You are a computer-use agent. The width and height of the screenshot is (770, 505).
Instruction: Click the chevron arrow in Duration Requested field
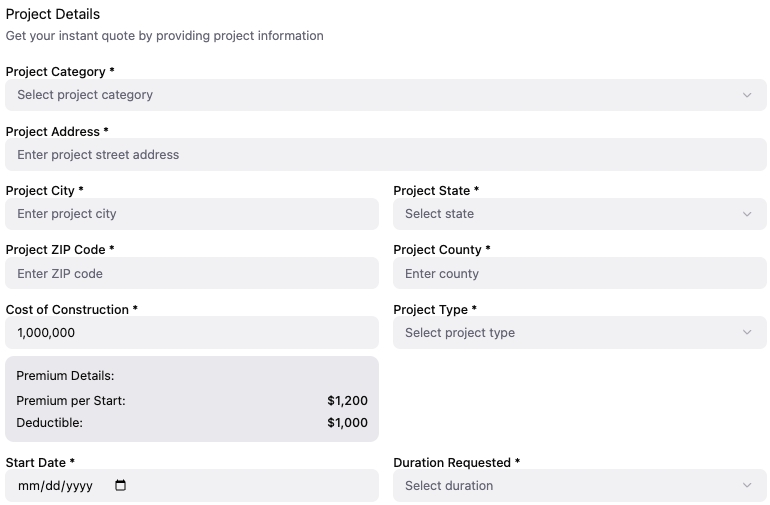click(747, 486)
